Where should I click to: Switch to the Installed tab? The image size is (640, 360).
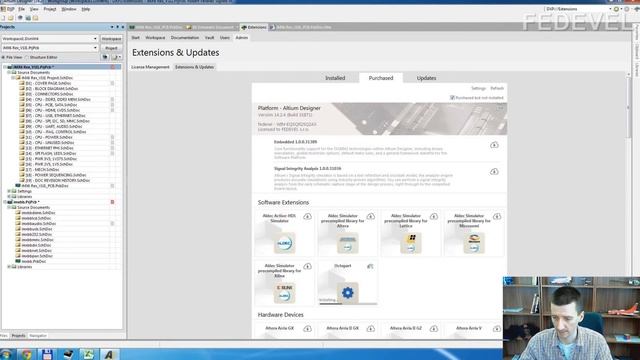click(x=335, y=78)
